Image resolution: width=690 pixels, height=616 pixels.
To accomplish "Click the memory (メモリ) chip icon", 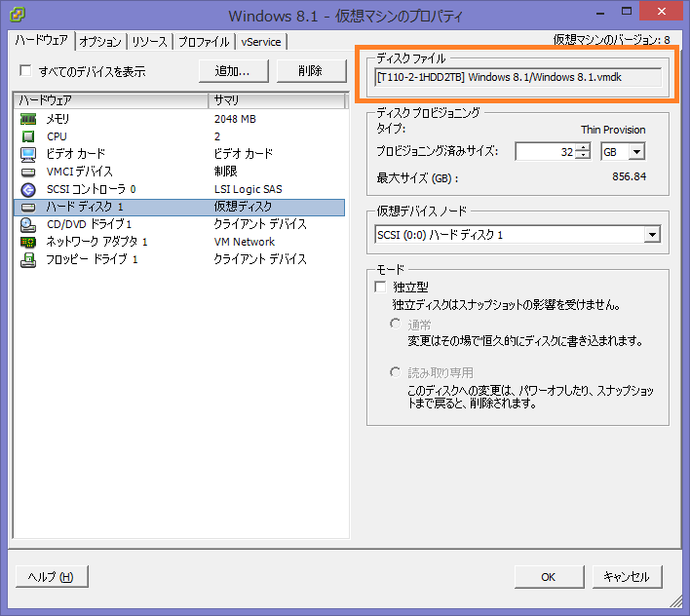I will point(28,119).
